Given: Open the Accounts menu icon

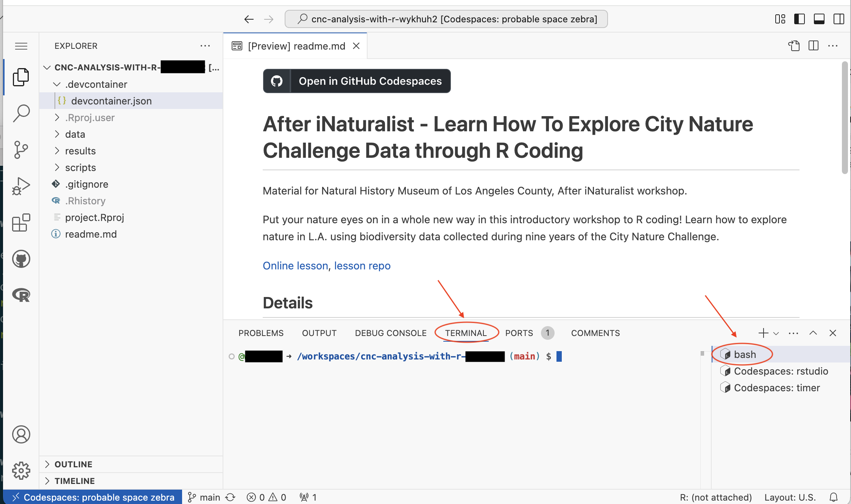Looking at the screenshot, I should coord(21,434).
